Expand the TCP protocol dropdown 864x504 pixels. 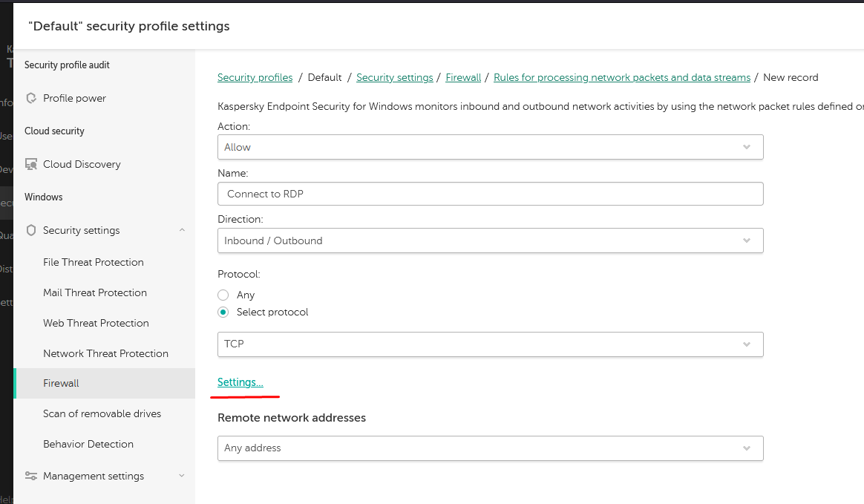coord(490,344)
